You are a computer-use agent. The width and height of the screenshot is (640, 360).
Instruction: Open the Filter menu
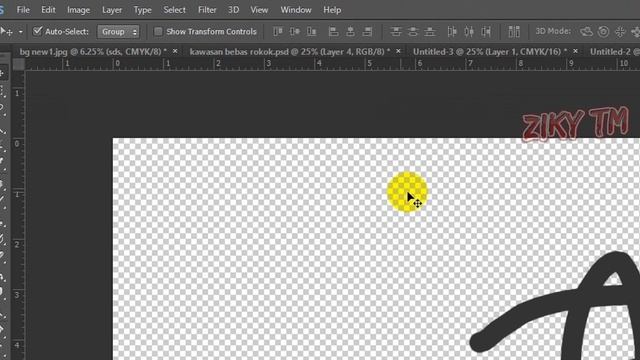(x=207, y=10)
